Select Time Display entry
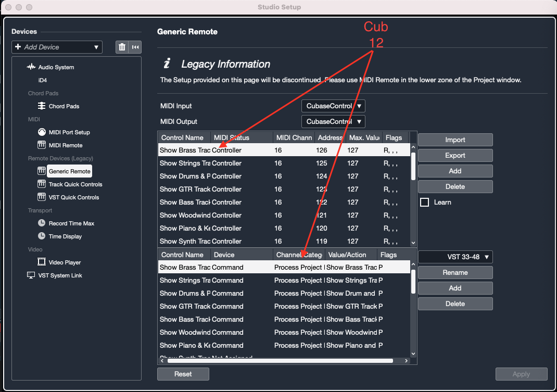The image size is (557, 392). (65, 236)
